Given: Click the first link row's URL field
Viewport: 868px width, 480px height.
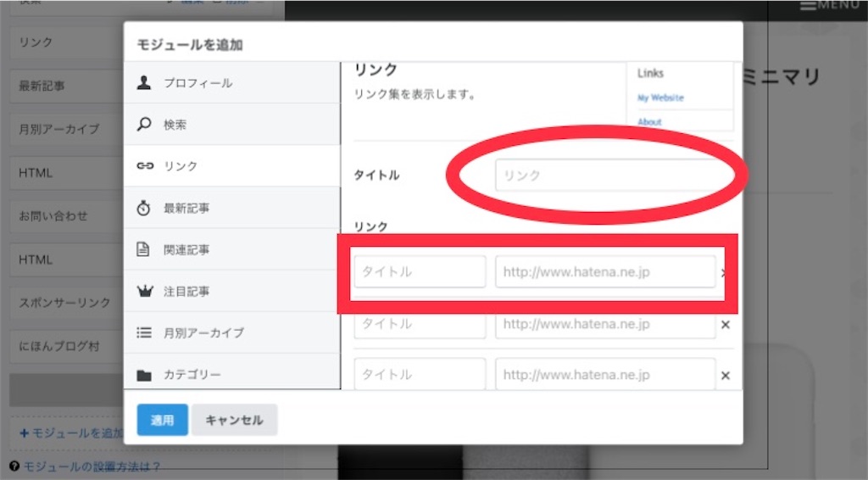Looking at the screenshot, I should coord(605,271).
